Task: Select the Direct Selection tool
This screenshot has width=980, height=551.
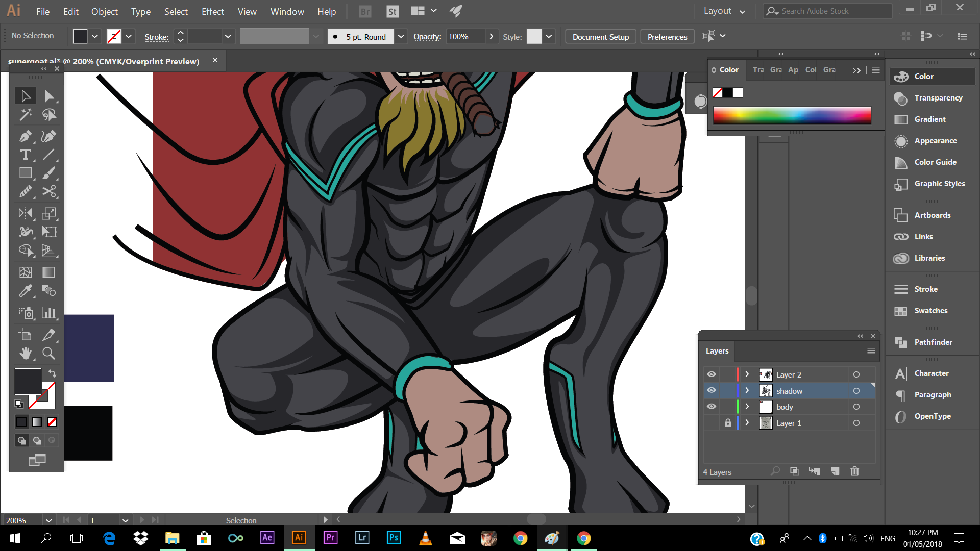Action: click(48, 96)
